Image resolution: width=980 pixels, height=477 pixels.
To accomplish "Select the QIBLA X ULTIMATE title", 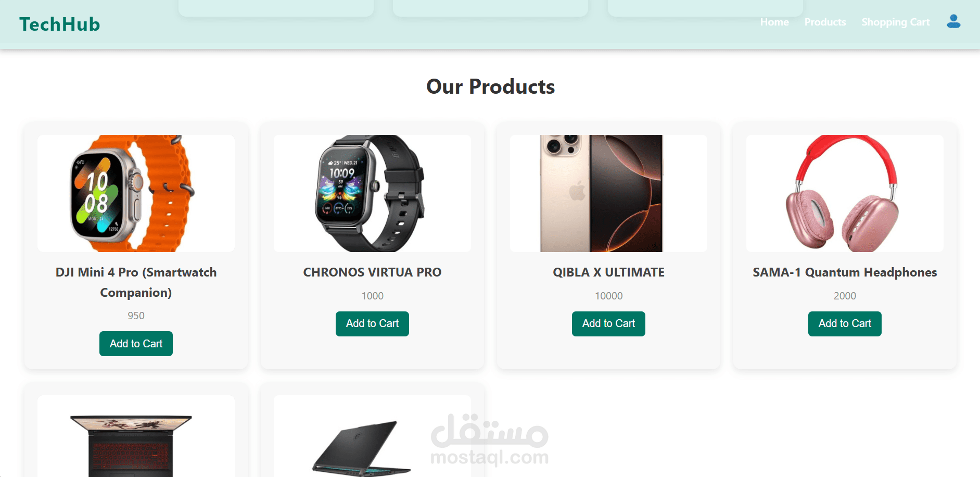I will (608, 272).
